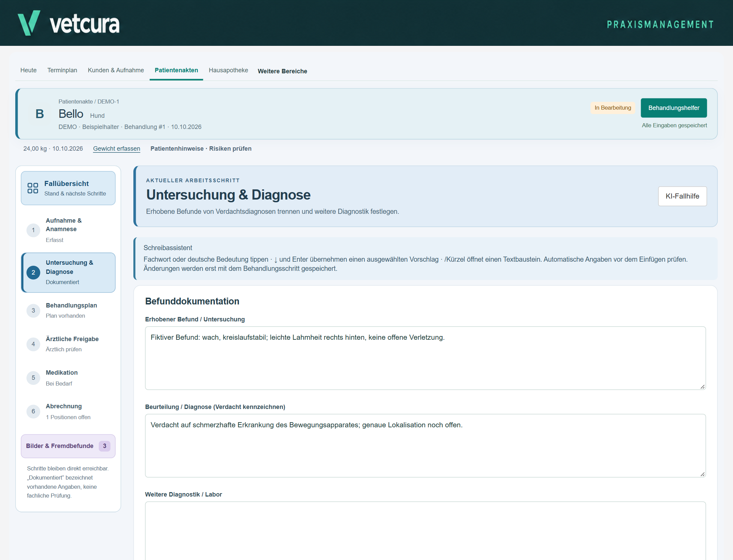Select step 2 number circle
The image size is (733, 560).
(33, 273)
